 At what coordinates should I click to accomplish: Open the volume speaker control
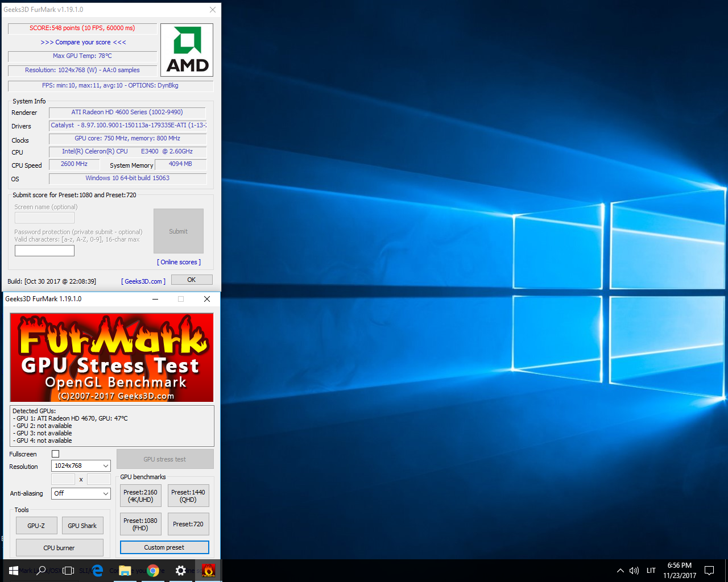[x=634, y=571]
